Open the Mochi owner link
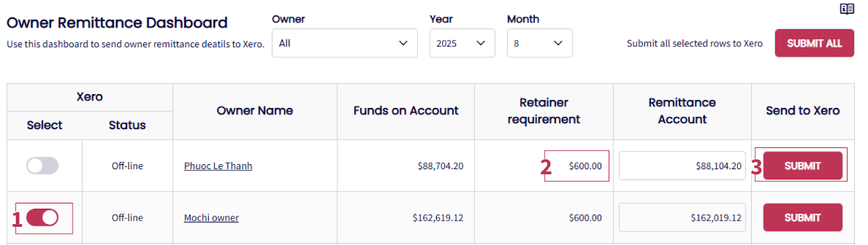The image size is (868, 245). (211, 218)
